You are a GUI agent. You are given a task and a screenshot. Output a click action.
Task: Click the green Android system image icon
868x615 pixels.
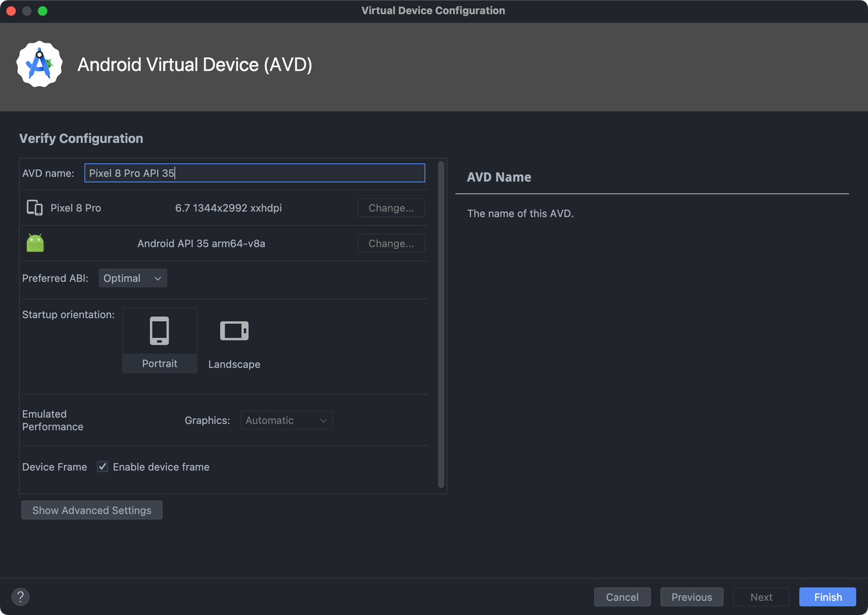[x=35, y=243]
